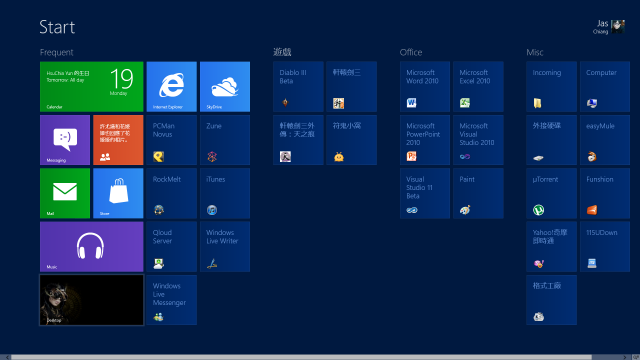Launch the easyMule tile
640x360 pixels.
[x=605, y=140]
